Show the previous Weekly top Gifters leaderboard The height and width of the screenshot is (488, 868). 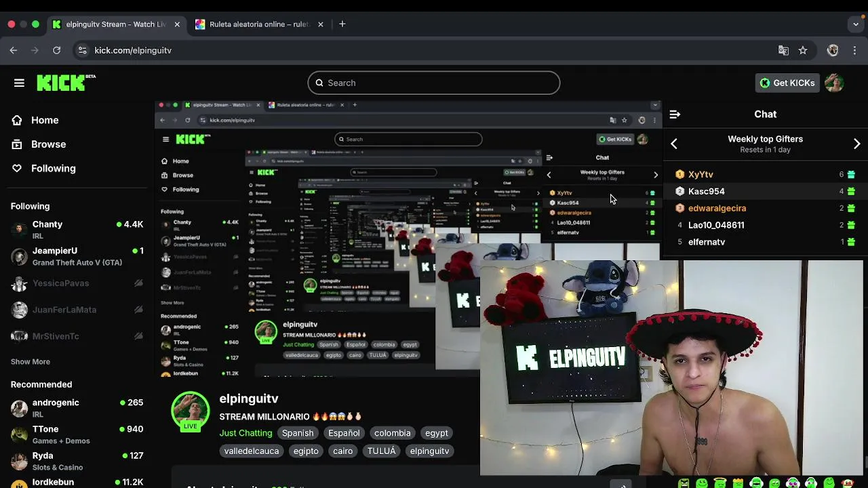674,144
